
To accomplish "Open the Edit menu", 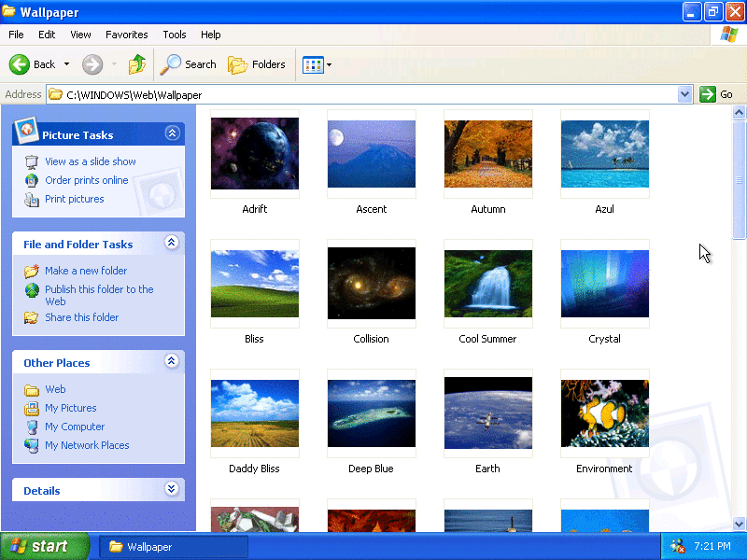I will (x=47, y=35).
